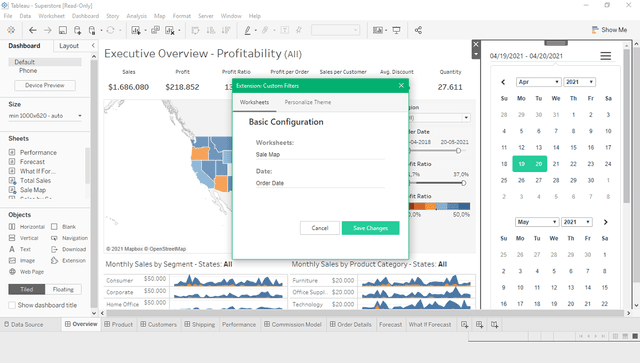Switch to the Layout tab
This screenshot has width=640, height=363.
pos(69,46)
